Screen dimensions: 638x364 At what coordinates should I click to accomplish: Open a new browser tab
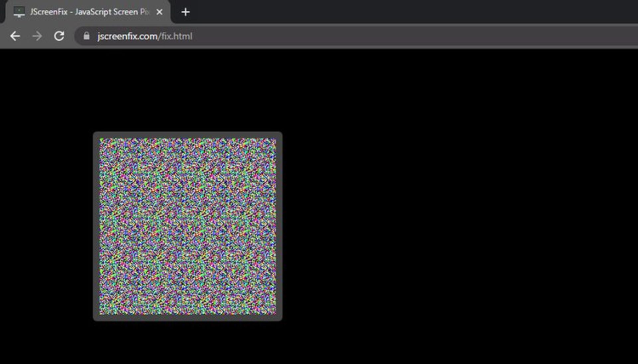click(x=185, y=12)
